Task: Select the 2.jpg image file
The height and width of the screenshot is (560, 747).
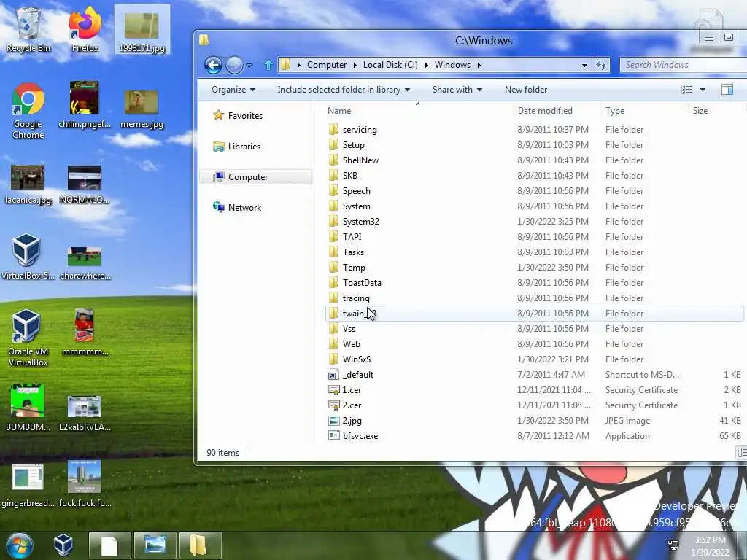Action: pyautogui.click(x=533, y=421)
